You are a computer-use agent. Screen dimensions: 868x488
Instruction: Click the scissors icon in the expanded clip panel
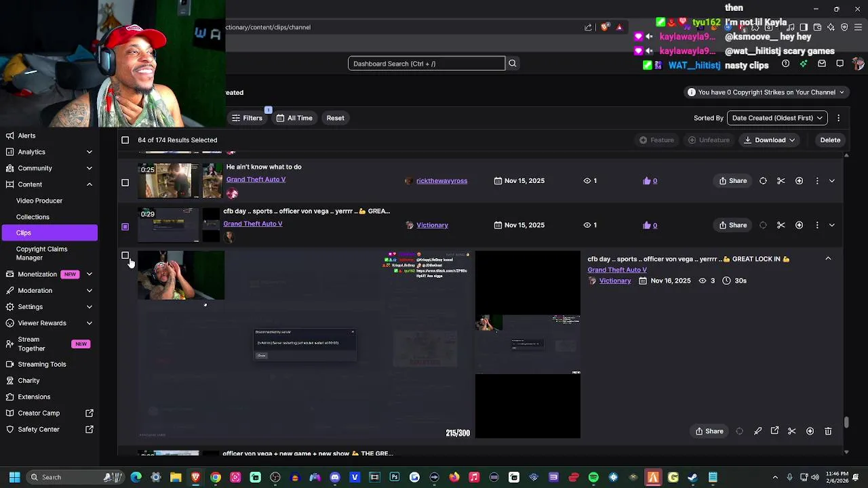[792, 431]
